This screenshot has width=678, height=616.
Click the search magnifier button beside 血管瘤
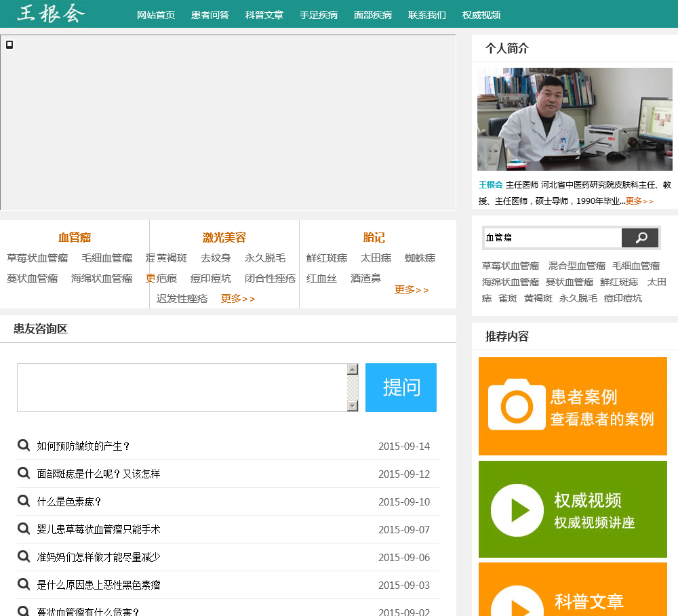pos(640,238)
